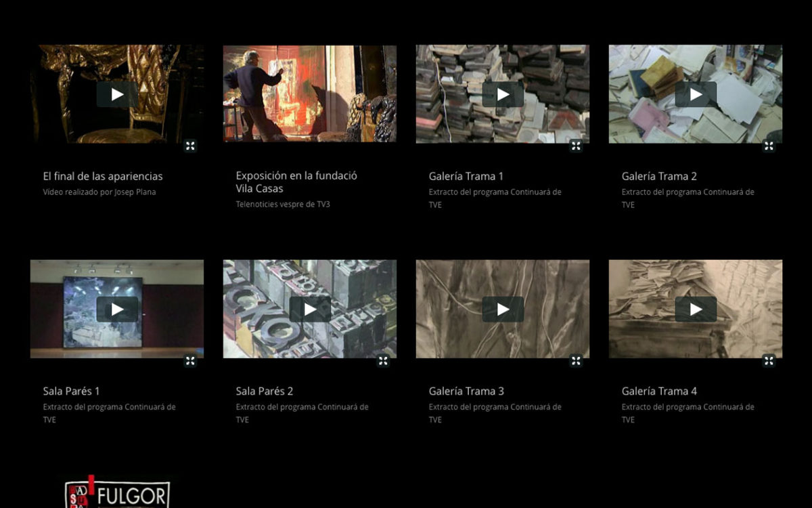Play the Sala Parés 2 video
Screen dimensions: 812x508
point(310,310)
